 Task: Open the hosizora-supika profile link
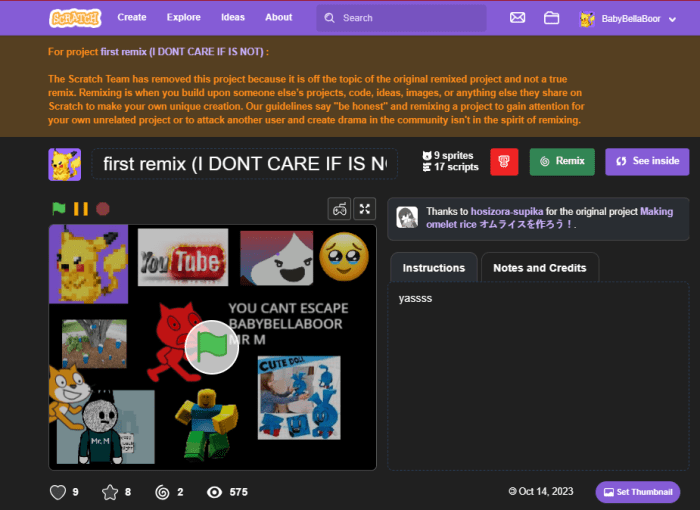507,212
